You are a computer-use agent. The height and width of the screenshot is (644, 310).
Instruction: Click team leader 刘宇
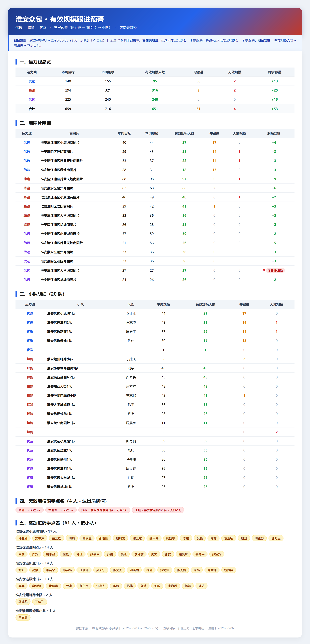[x=131, y=368]
